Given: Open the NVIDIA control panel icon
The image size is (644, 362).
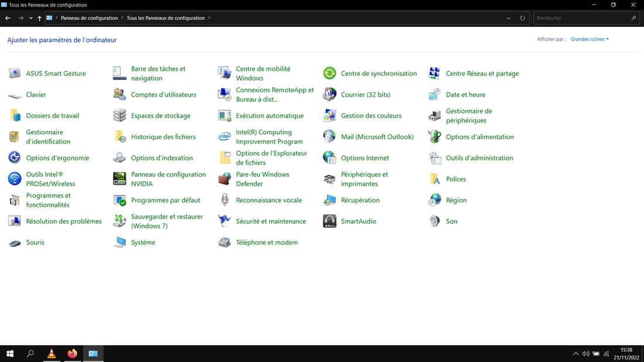Looking at the screenshot, I should click(x=119, y=179).
